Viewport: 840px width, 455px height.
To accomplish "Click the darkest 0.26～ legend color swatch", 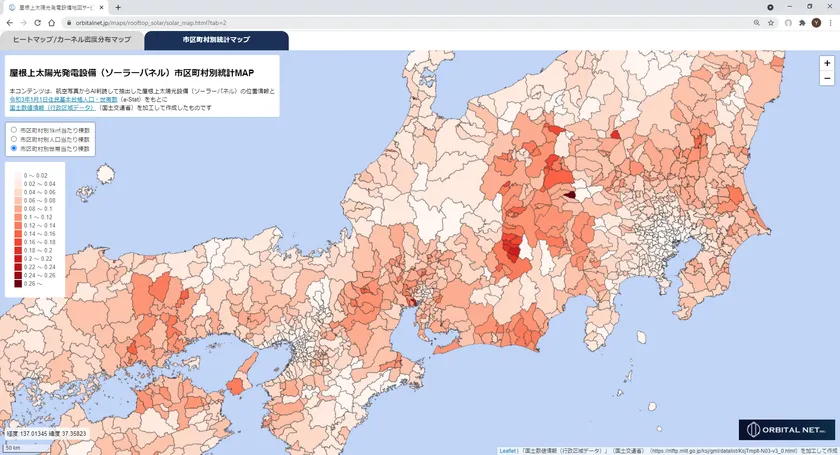I will point(16,285).
